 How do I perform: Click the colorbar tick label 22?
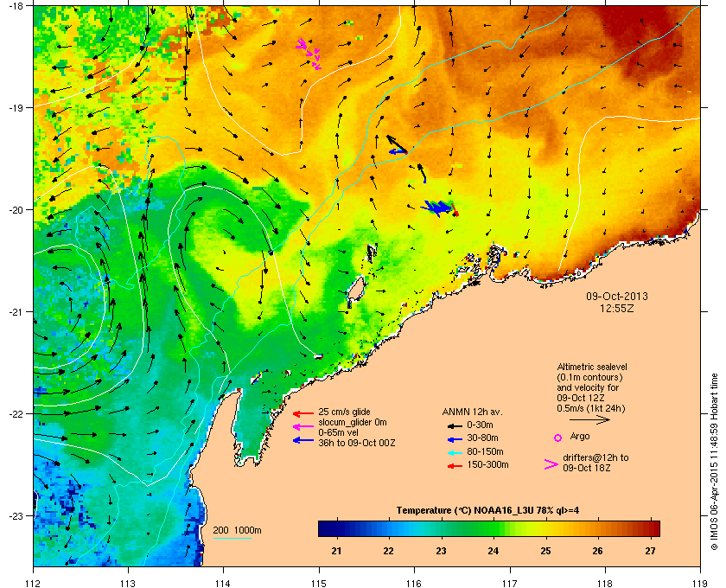(x=388, y=551)
